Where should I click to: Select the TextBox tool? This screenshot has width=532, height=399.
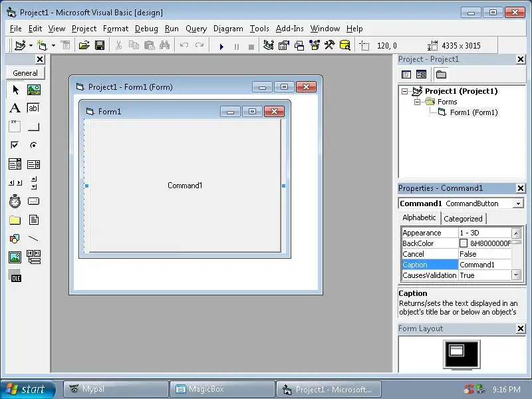34,108
